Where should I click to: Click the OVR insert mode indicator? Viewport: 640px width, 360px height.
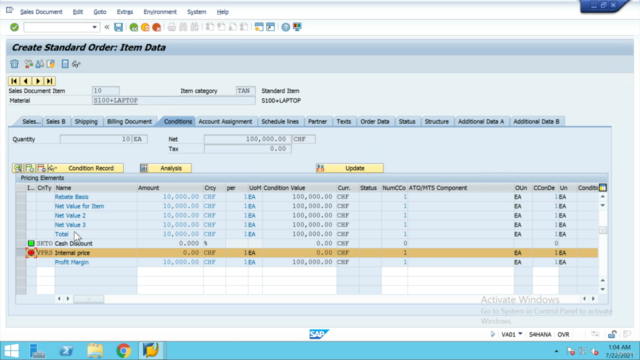pyautogui.click(x=563, y=334)
